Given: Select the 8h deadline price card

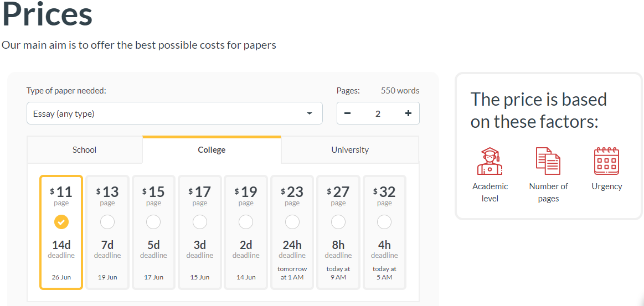Looking at the screenshot, I should (338, 232).
